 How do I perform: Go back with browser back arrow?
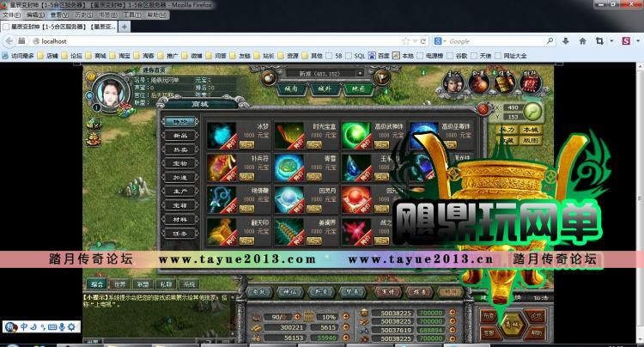9,41
